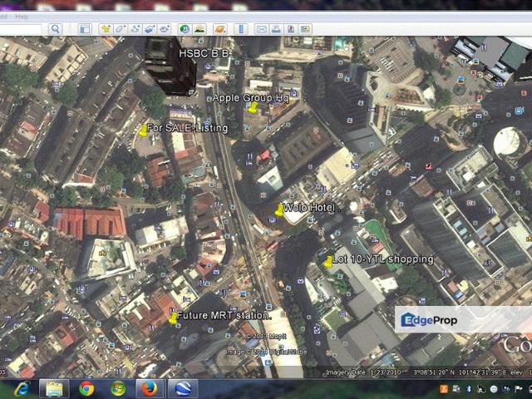Click the Wolo Hotel placemark pin
The image size is (532, 399).
(x=279, y=210)
